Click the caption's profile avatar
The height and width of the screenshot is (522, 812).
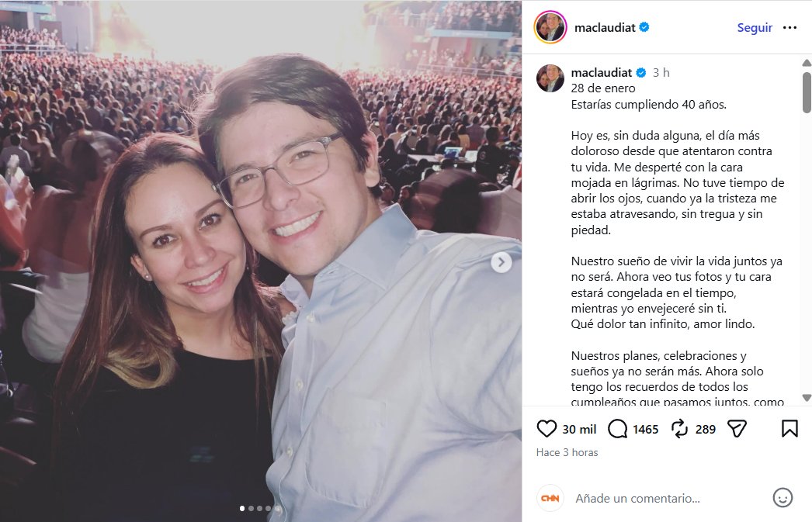[x=550, y=78]
